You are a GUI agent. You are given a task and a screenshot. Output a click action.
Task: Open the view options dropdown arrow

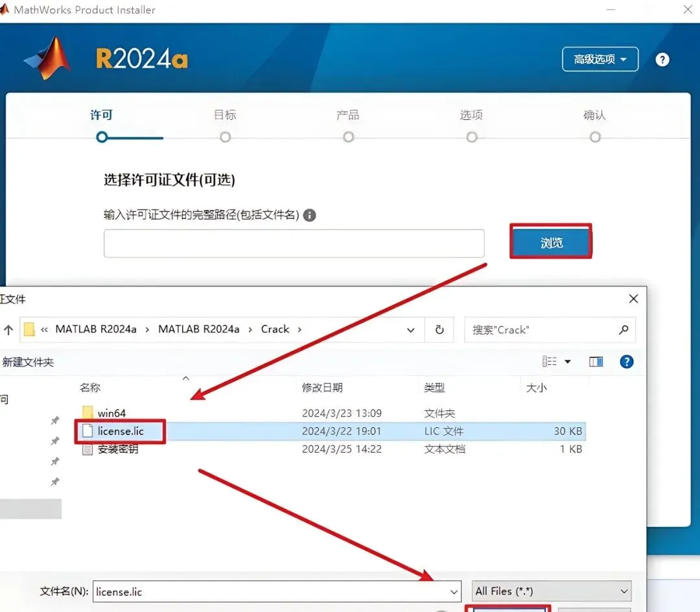[x=568, y=362]
